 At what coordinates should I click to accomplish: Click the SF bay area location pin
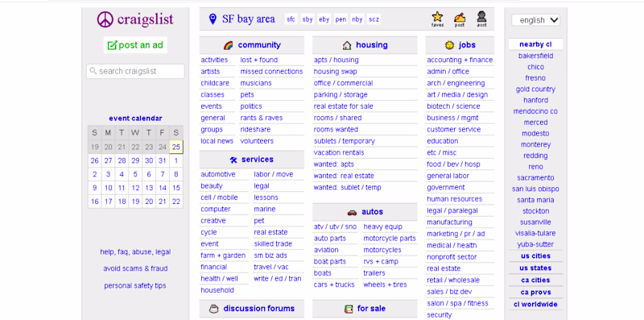coord(213,19)
